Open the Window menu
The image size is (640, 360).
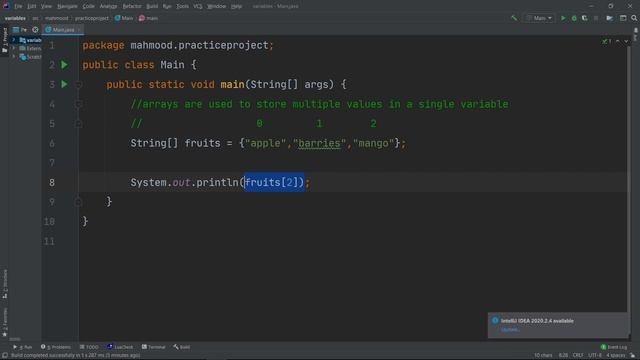216,6
